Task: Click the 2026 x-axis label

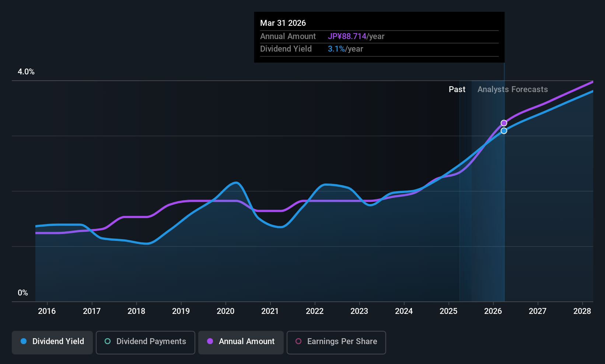Action: click(493, 311)
